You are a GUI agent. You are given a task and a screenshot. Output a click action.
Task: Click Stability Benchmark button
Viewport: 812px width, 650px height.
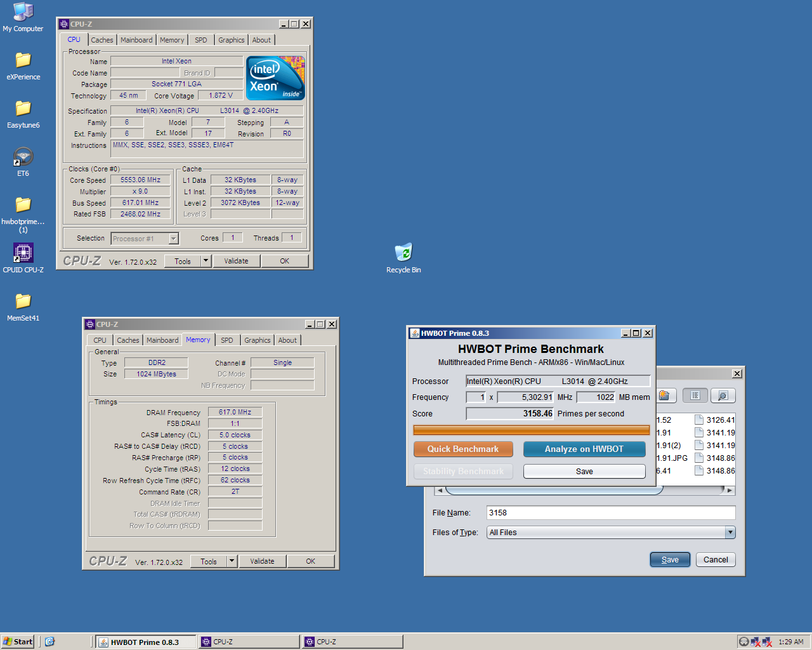[x=463, y=472]
